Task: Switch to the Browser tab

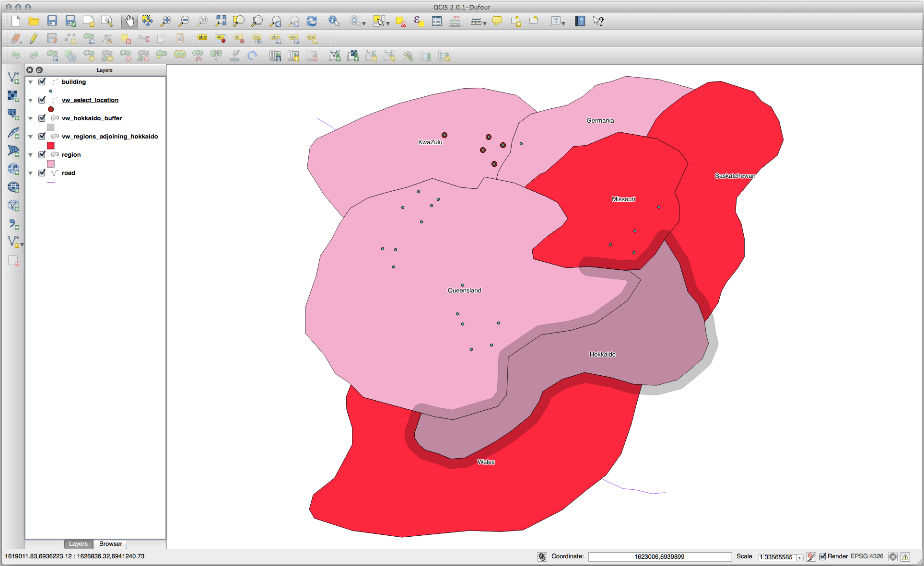Action: tap(110, 544)
